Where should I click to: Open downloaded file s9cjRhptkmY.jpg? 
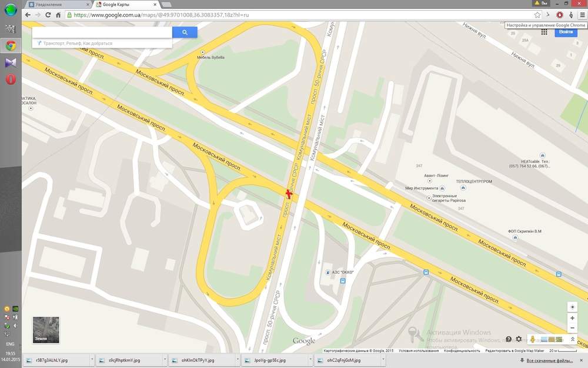pyautogui.click(x=129, y=360)
